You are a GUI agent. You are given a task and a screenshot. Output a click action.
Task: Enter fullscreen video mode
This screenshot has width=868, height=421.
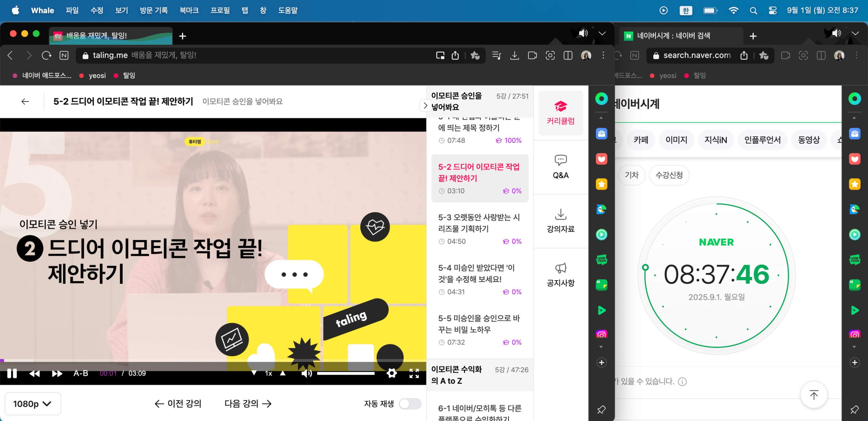click(414, 373)
